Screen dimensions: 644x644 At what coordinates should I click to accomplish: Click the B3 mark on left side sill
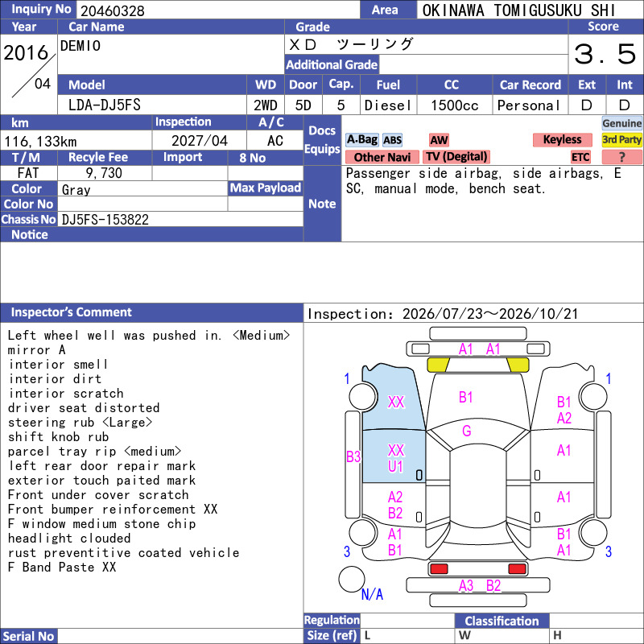click(353, 456)
